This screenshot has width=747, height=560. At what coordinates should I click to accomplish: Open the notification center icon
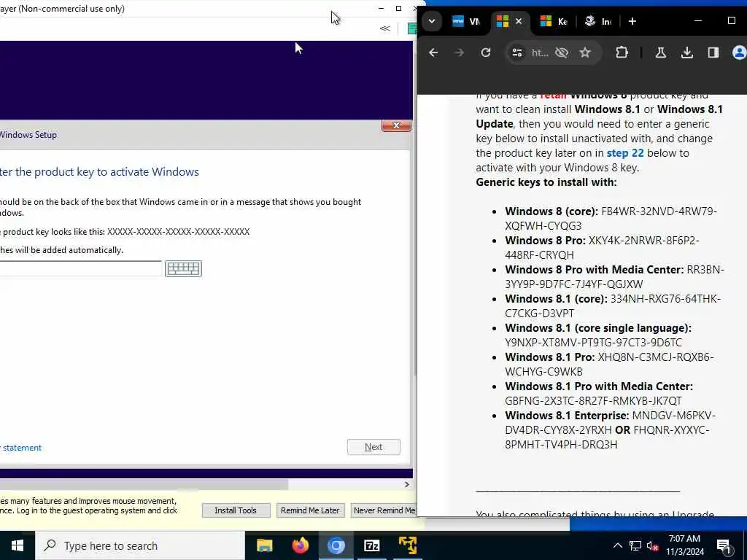point(724,545)
